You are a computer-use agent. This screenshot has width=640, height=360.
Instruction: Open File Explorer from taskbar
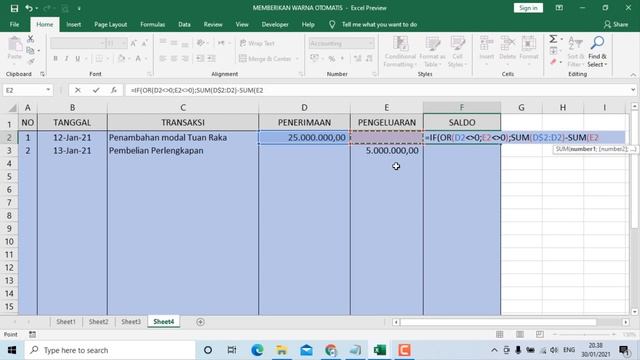coord(281,350)
